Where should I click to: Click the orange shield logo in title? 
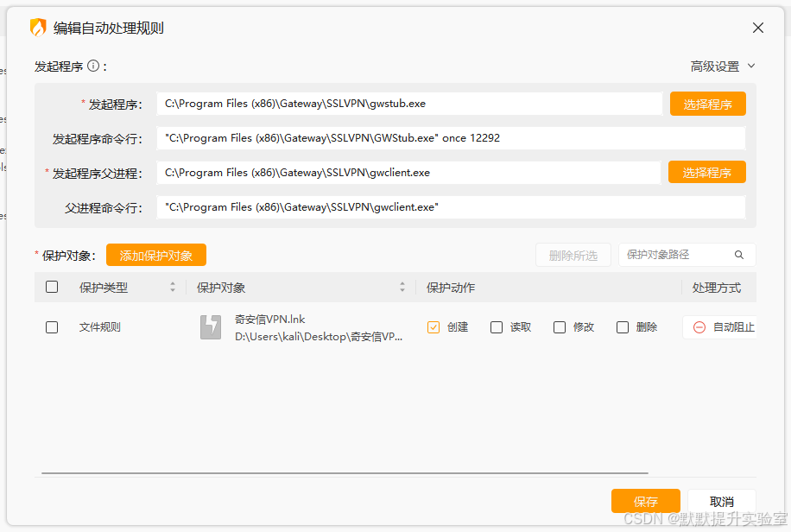(38, 28)
